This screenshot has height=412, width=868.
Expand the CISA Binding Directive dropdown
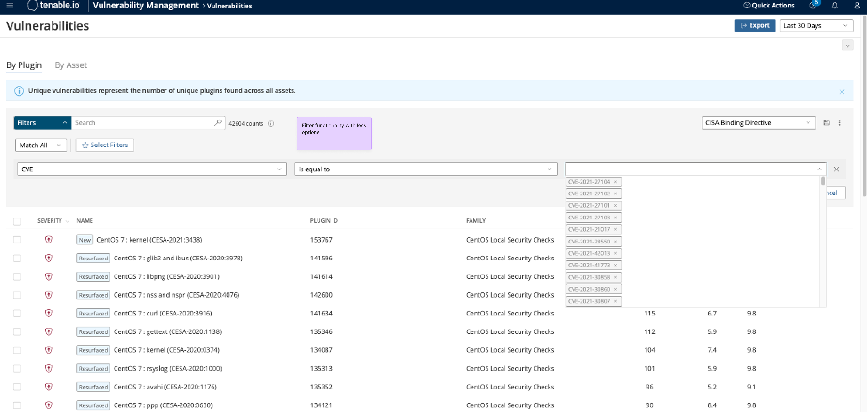(x=758, y=123)
